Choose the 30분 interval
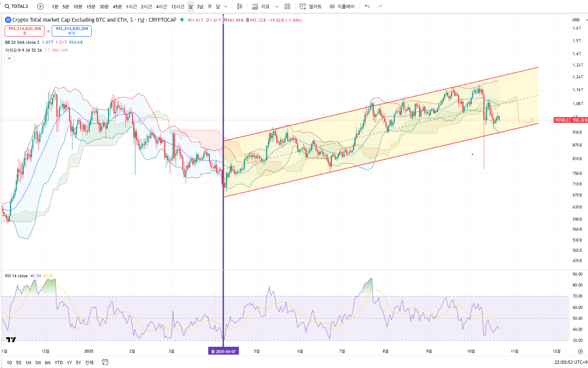This screenshot has width=588, height=368. (x=104, y=7)
